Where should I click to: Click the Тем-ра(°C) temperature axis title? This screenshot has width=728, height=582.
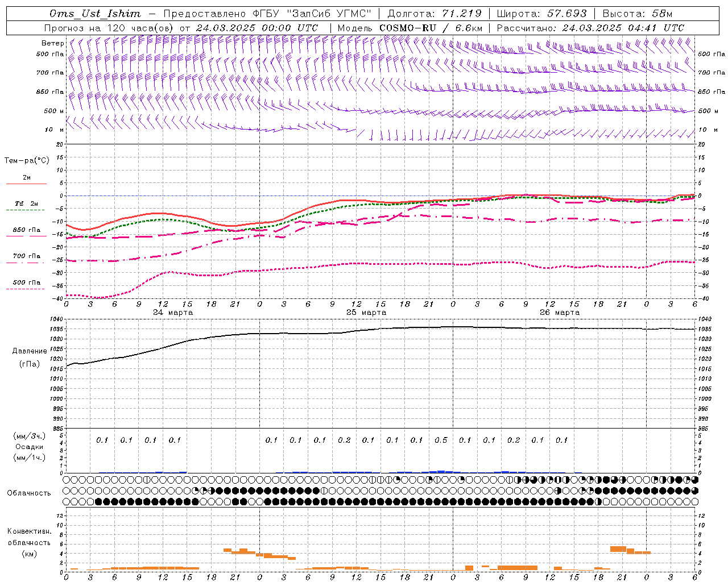[x=27, y=160]
